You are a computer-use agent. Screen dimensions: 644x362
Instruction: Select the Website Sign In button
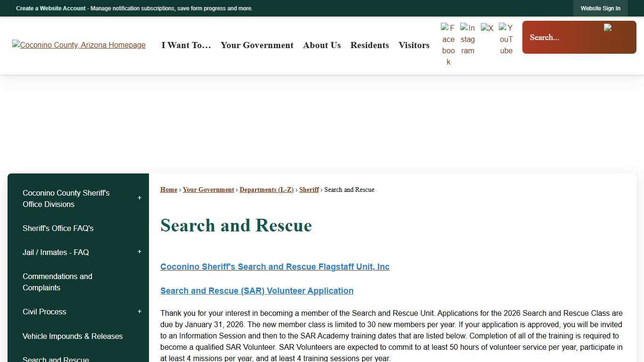tap(600, 8)
